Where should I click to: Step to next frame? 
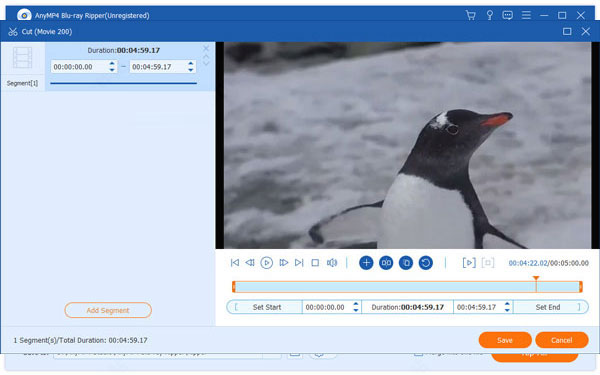(284, 262)
